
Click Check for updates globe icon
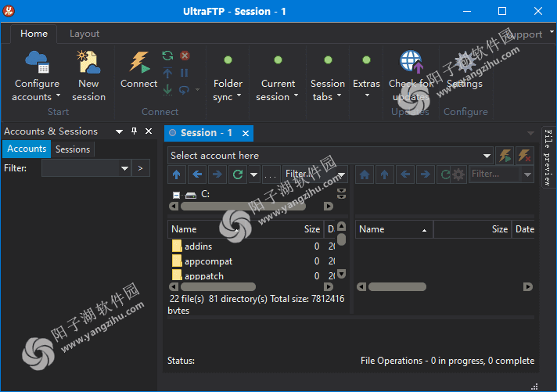coord(411,61)
